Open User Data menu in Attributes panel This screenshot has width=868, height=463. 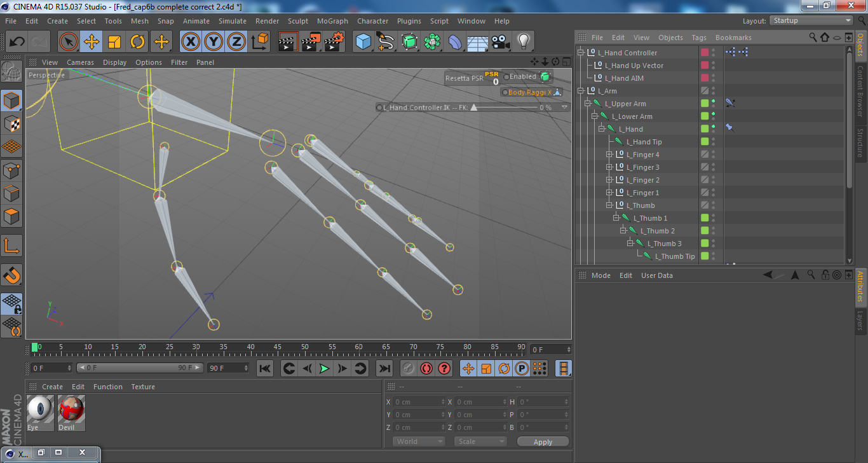tap(657, 275)
